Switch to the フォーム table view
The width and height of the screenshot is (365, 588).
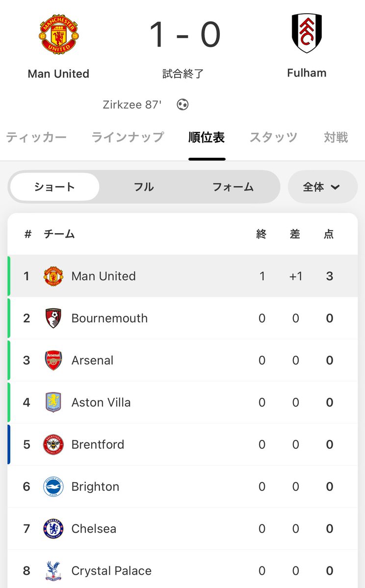coord(233,187)
